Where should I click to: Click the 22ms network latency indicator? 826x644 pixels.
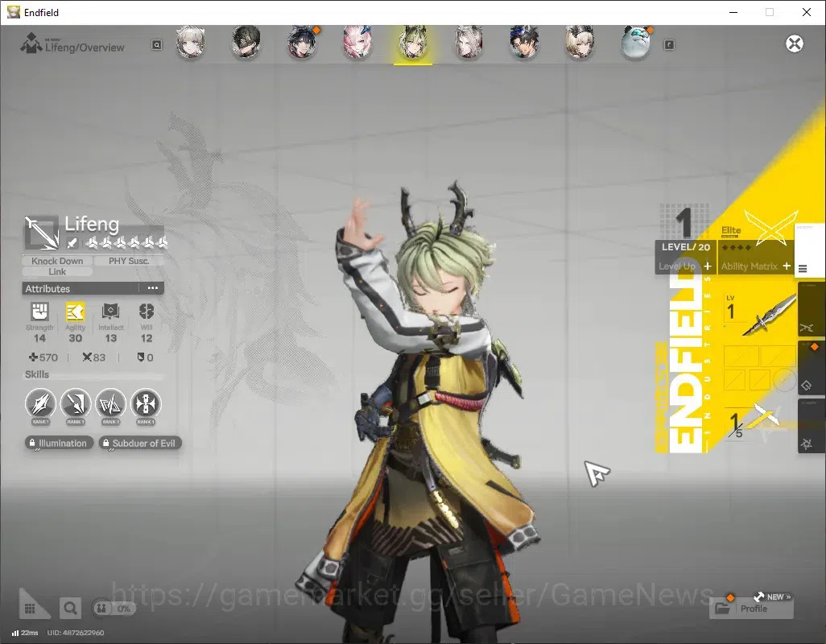(25, 633)
